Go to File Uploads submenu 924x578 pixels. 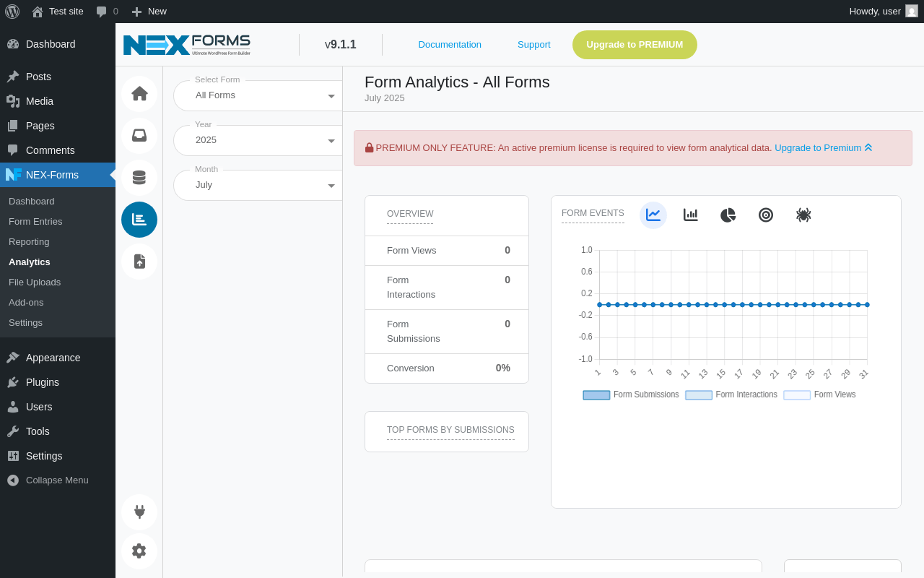(x=58, y=282)
